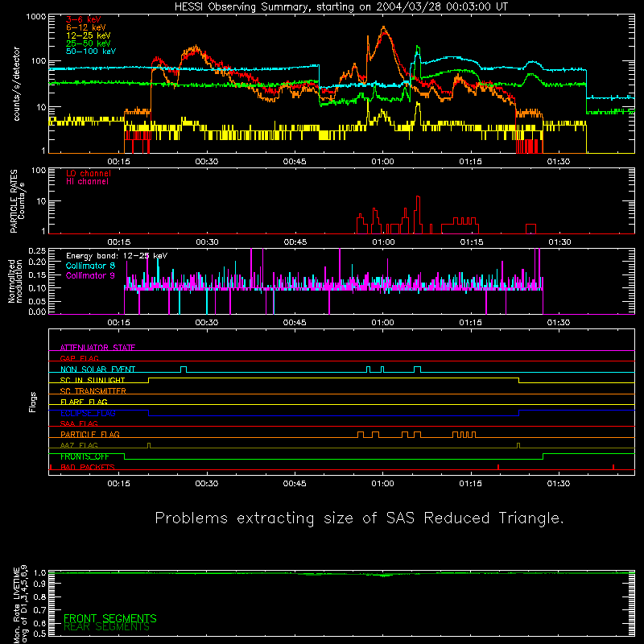
Task: Click the FRONTS_OFF flag label
Action: 85,456
